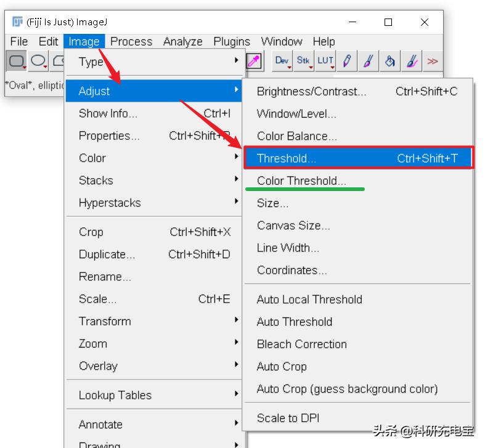Expand the Color submenu
Viewport: 485px width, 448px height.
[154, 158]
